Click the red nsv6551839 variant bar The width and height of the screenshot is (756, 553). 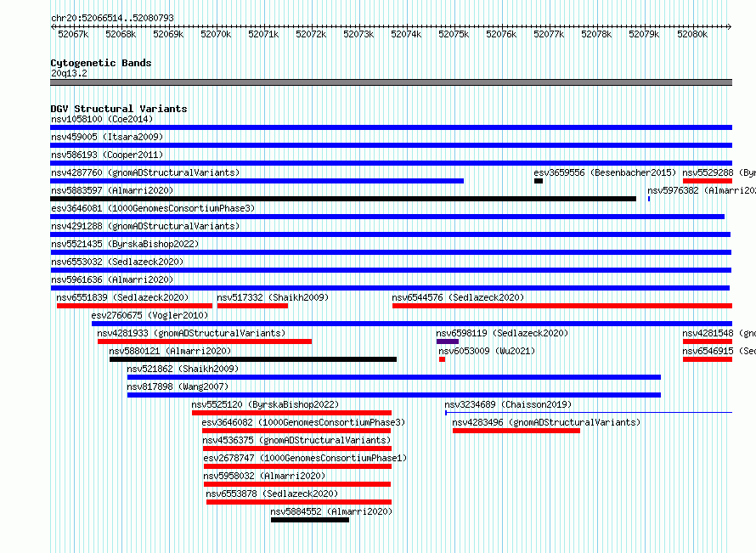(134, 306)
